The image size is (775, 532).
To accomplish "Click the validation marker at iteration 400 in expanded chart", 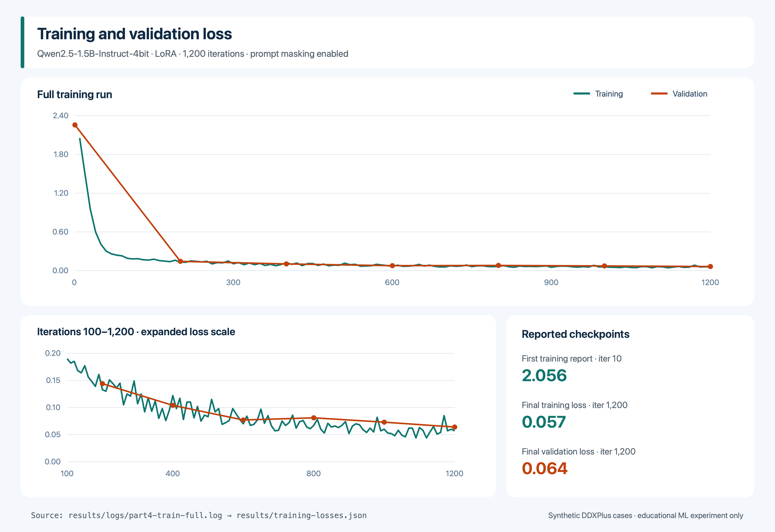I will (173, 405).
